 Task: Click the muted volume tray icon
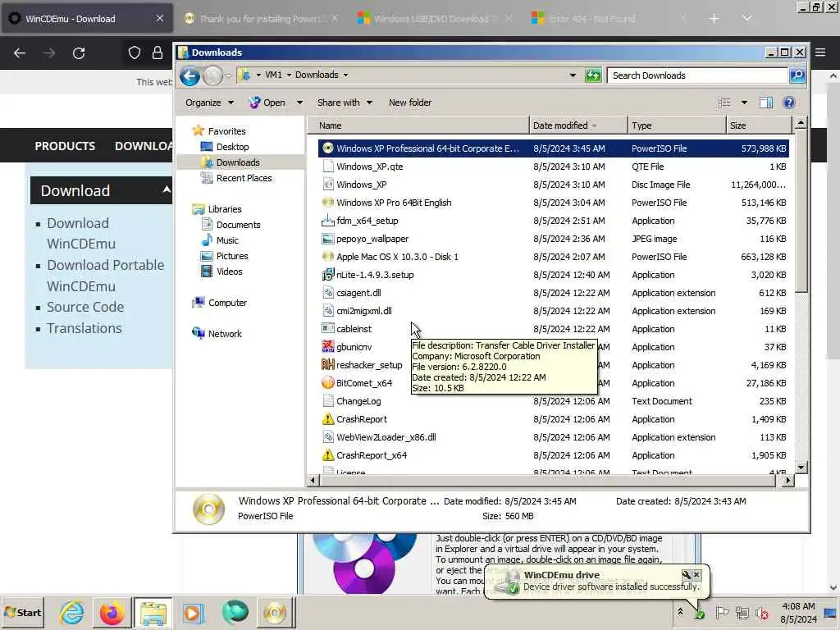tap(761, 613)
